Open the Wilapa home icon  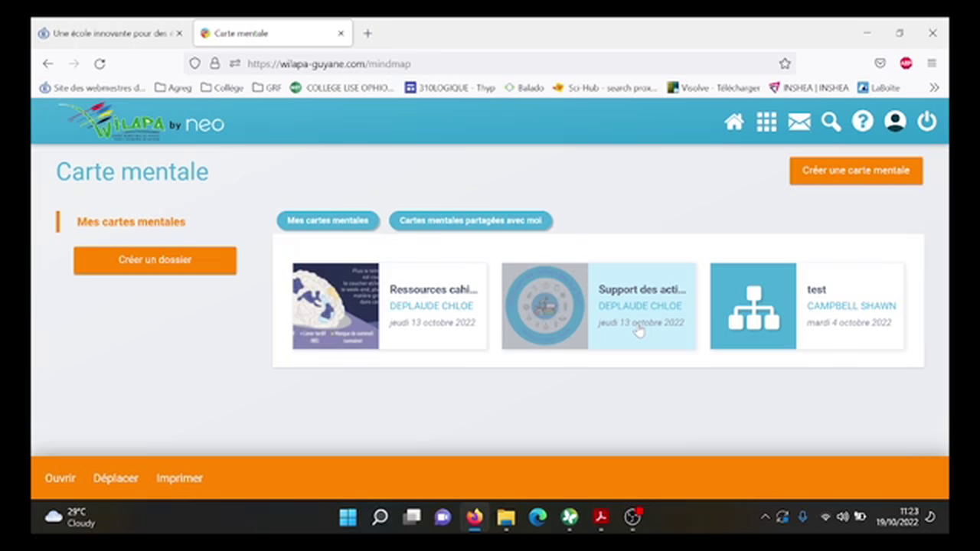(x=733, y=122)
